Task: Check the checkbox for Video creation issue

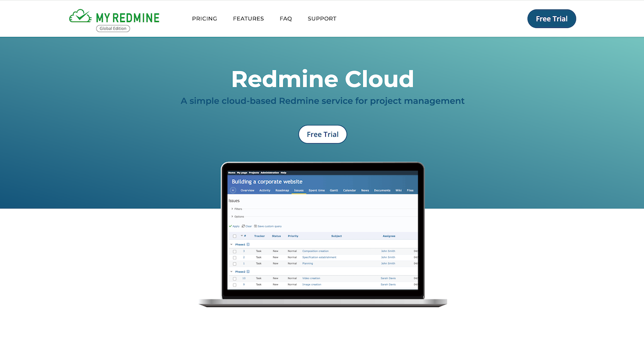Action: pos(235,278)
